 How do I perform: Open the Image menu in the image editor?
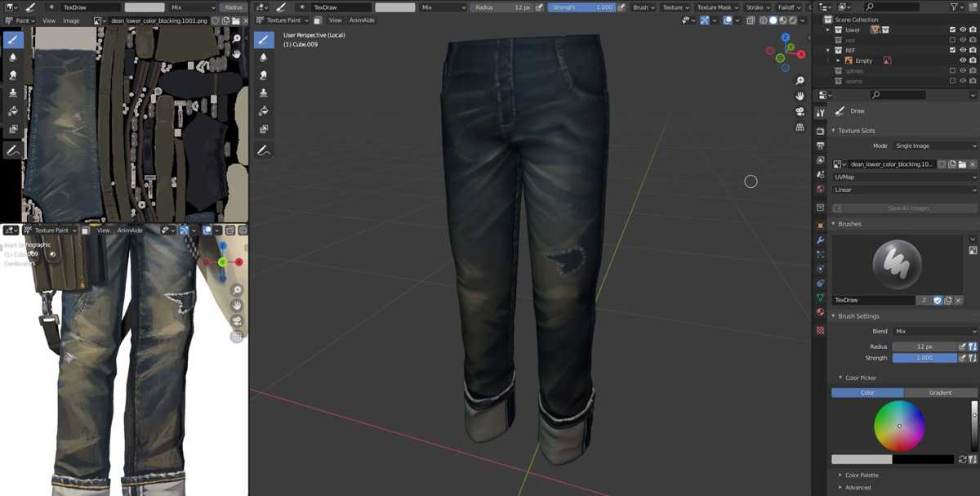tap(71, 20)
